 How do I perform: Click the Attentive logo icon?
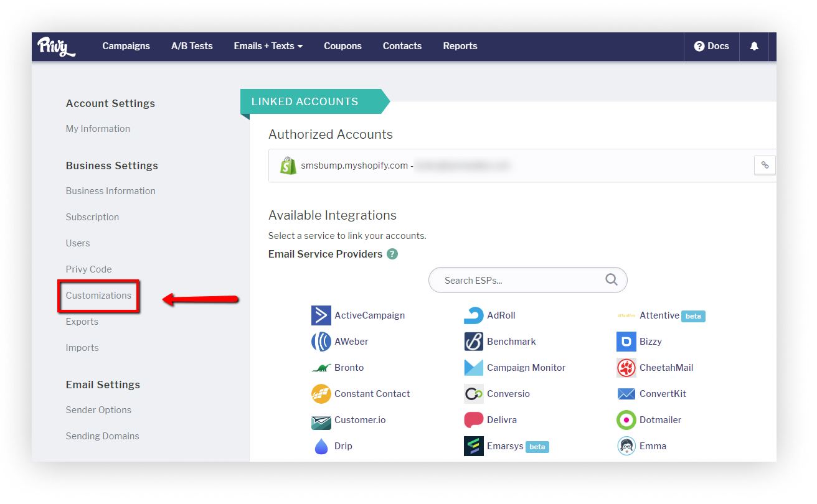pyautogui.click(x=626, y=315)
